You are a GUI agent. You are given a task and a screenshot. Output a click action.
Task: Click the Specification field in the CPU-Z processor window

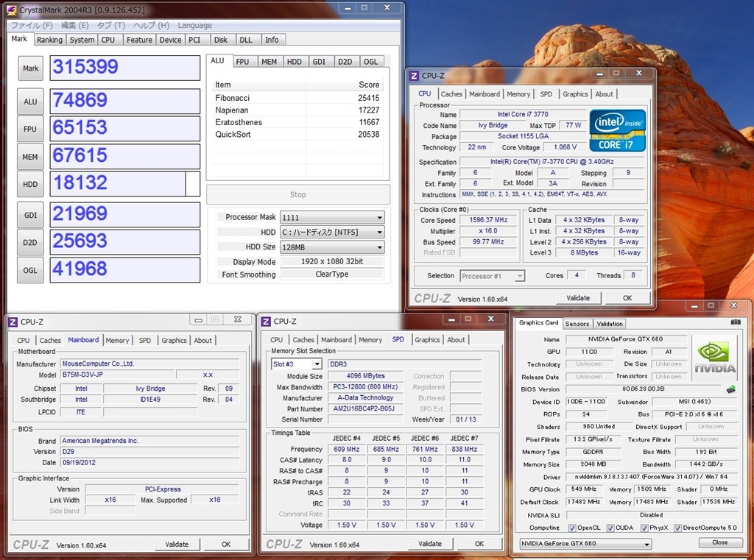click(x=552, y=162)
